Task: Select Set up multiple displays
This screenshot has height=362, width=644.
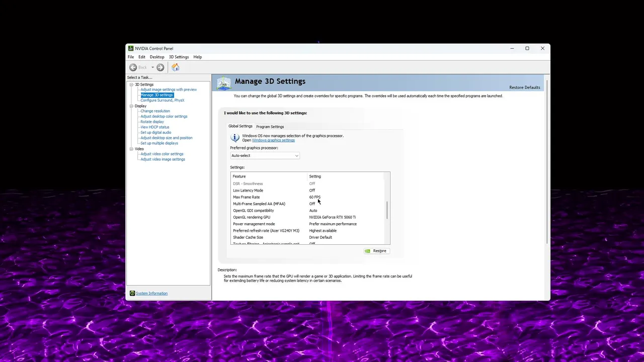Action: pos(159,143)
